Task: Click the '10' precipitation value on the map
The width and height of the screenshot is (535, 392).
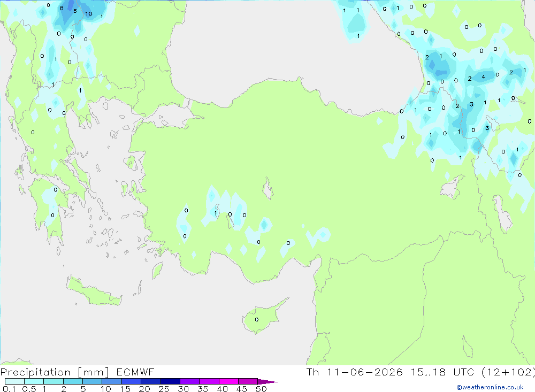Action: (89, 14)
